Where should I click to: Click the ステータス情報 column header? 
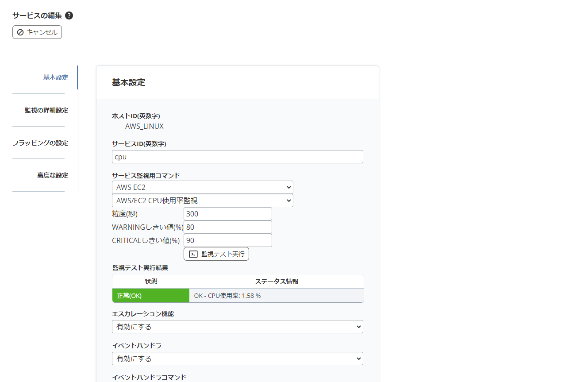point(277,282)
